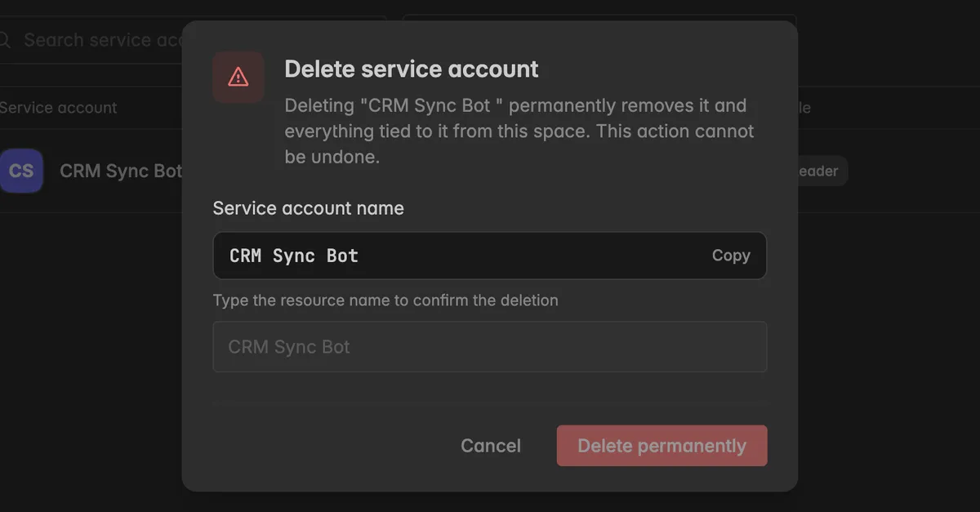The image size is (980, 512).
Task: Cancel the delete dialog
Action: tap(491, 446)
